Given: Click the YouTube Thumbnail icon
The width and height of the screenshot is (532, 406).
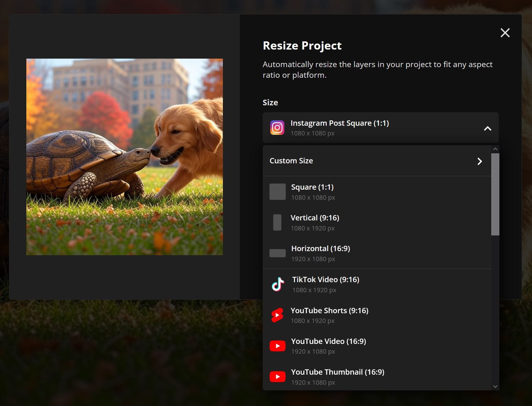Looking at the screenshot, I should [x=277, y=376].
